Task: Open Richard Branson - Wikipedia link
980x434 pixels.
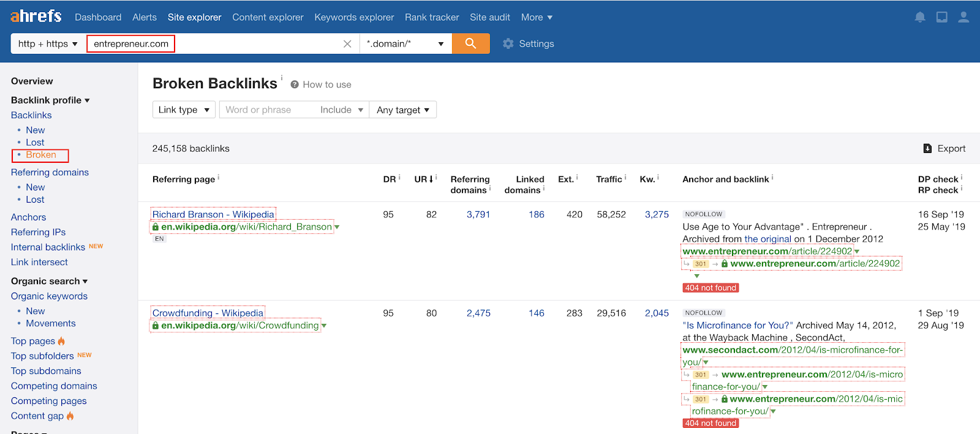Action: 213,214
